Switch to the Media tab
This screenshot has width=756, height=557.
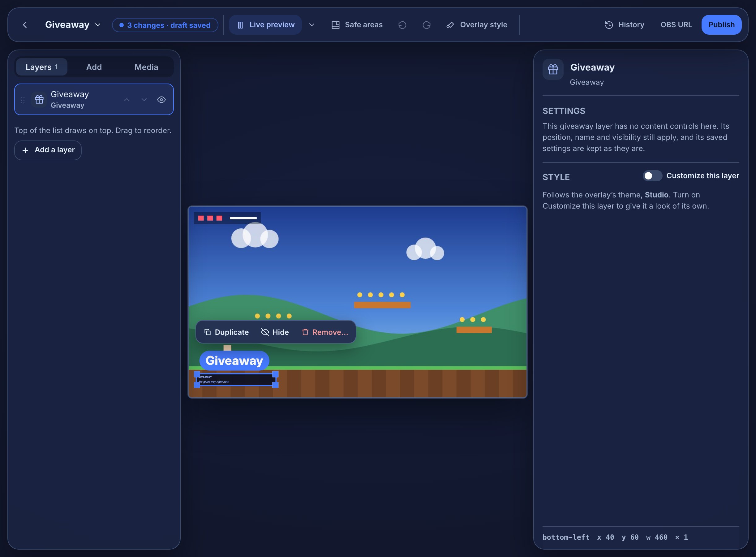146,67
